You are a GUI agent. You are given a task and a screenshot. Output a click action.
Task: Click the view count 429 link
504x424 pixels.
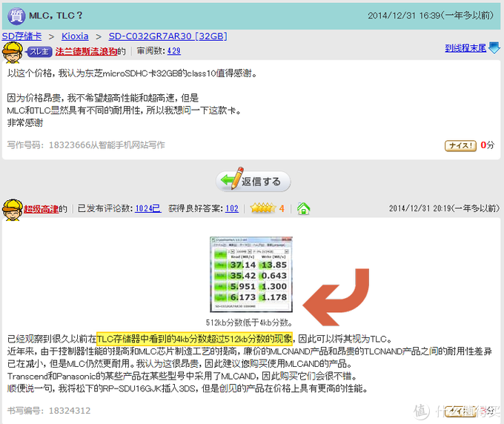tap(174, 51)
